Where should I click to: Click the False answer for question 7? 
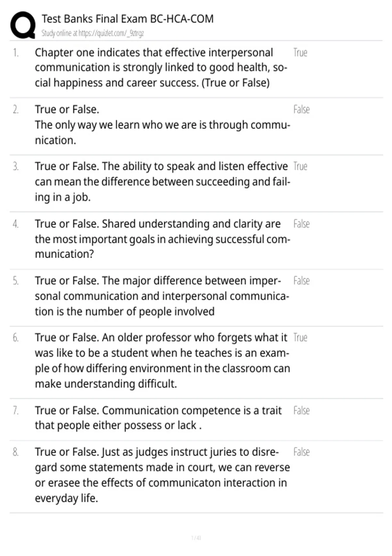point(301,410)
